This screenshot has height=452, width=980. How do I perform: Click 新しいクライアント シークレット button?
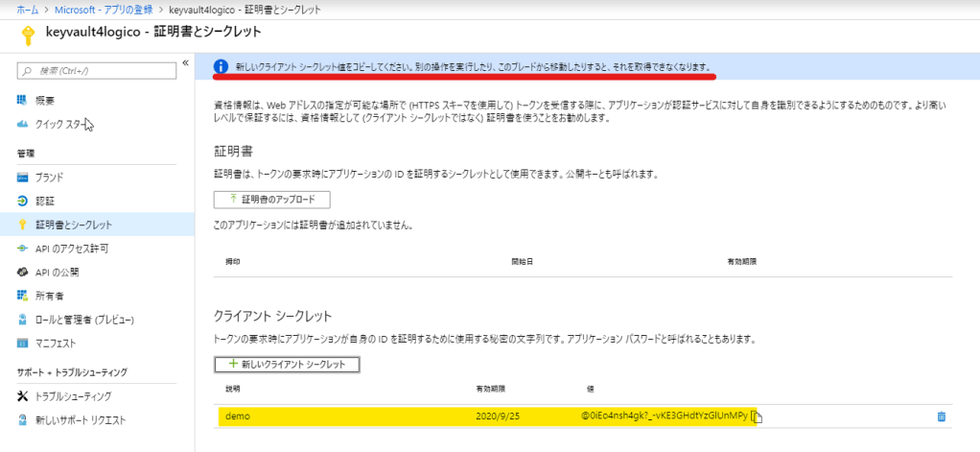[287, 365]
